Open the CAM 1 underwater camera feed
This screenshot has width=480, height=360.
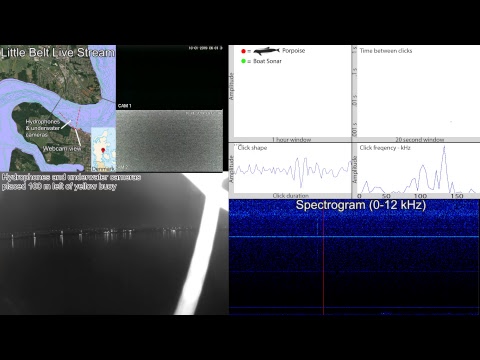[x=169, y=77]
